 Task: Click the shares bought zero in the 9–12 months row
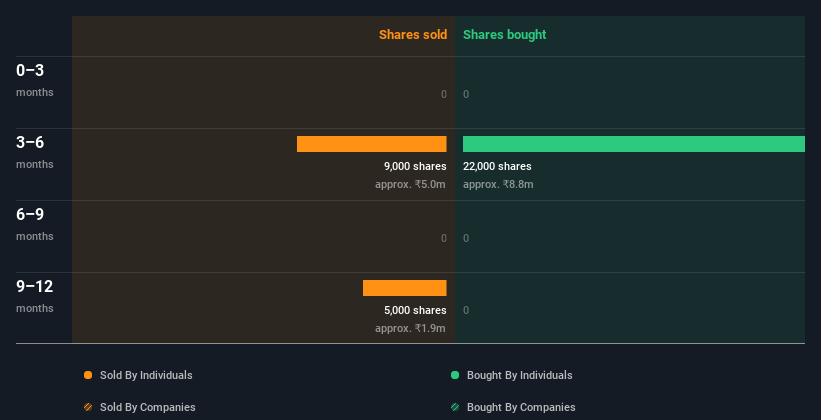point(466,311)
